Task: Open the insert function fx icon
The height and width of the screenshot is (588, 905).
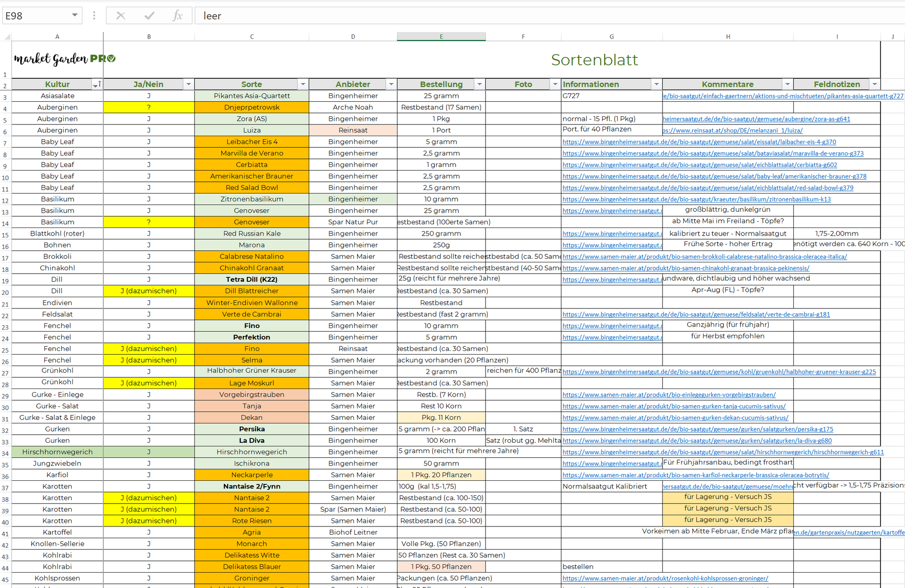Action: (x=177, y=16)
